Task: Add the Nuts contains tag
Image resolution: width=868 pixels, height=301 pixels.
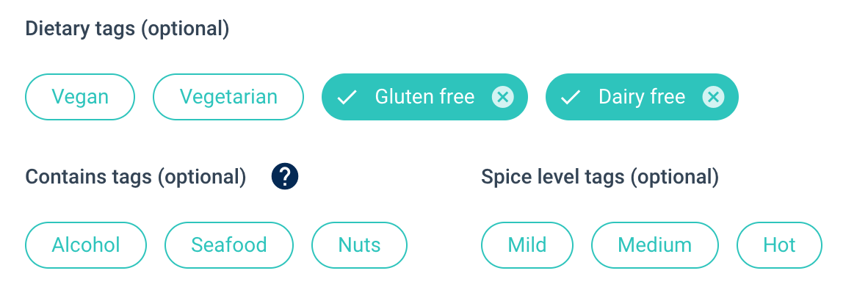Action: tap(359, 244)
